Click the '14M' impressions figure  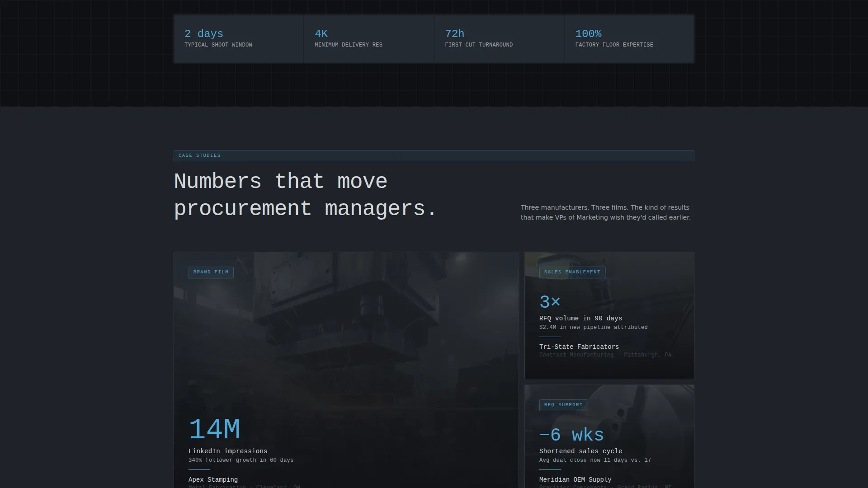pyautogui.click(x=214, y=429)
